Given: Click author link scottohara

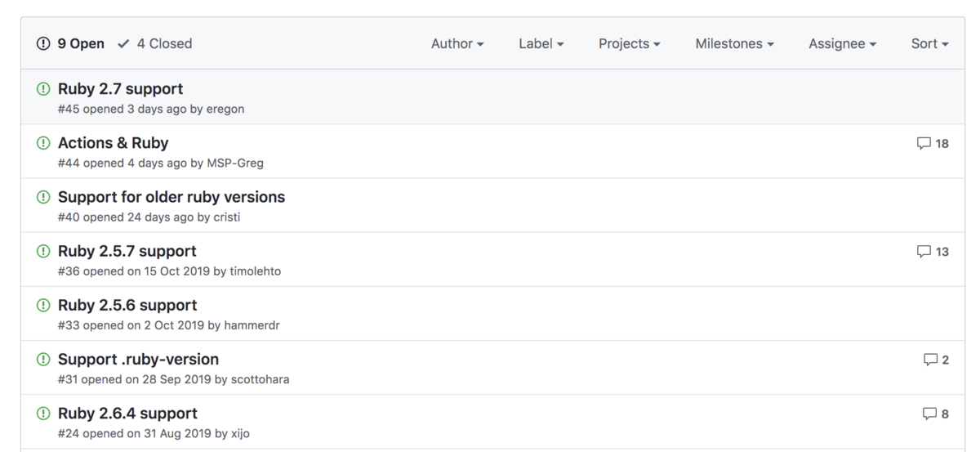Looking at the screenshot, I should pyautogui.click(x=261, y=379).
